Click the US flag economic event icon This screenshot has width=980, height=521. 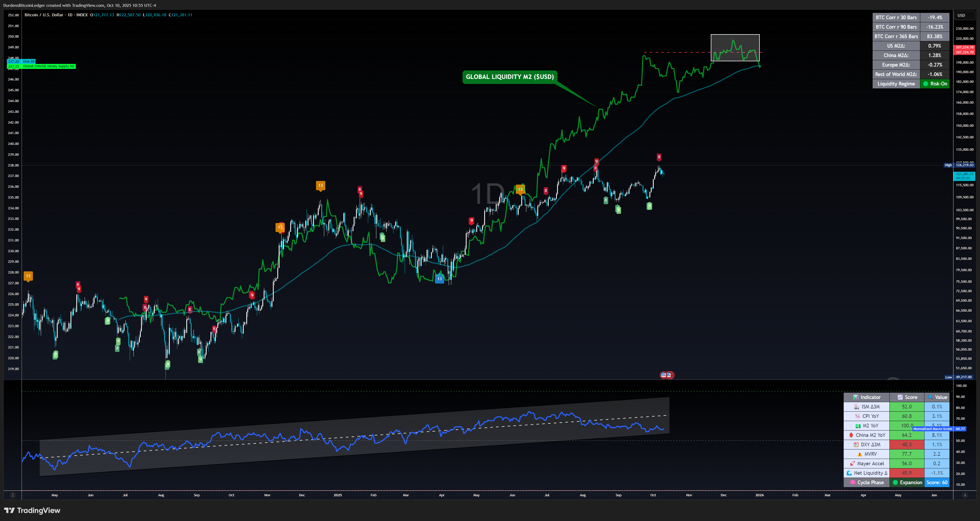664,375
